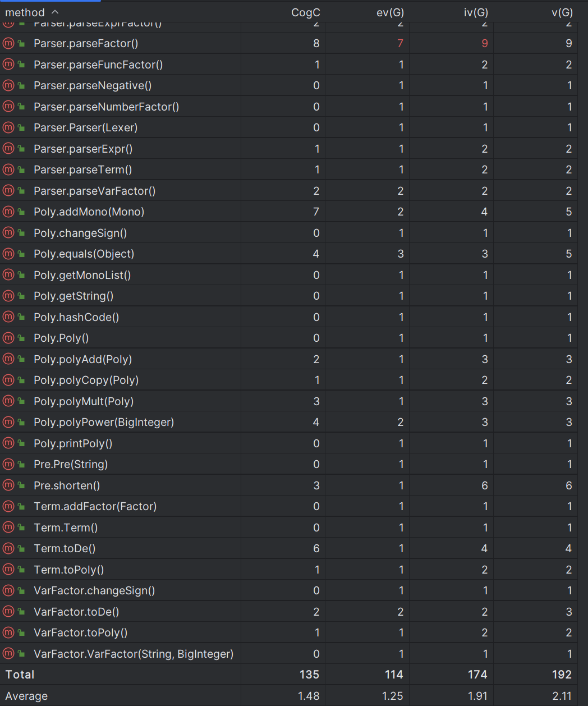Image resolution: width=588 pixels, height=706 pixels.
Task: Sort by the iv(G) column header
Action: tap(476, 12)
